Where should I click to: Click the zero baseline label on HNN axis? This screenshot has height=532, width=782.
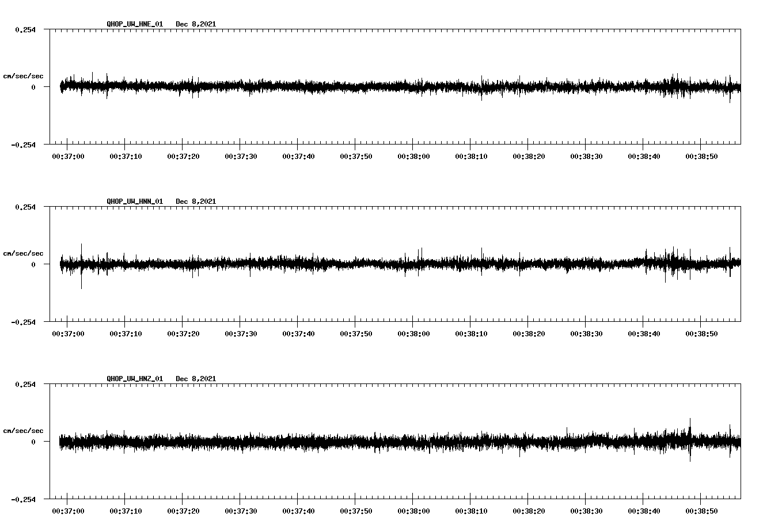tap(33, 264)
